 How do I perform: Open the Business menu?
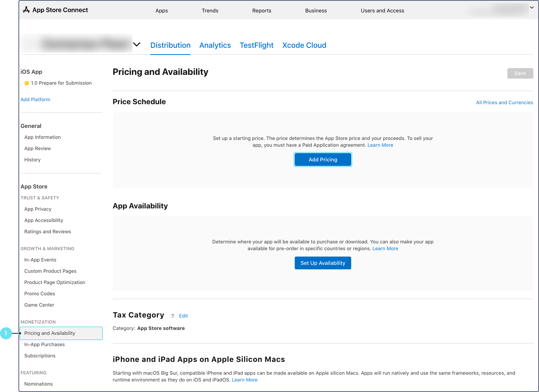pos(316,11)
